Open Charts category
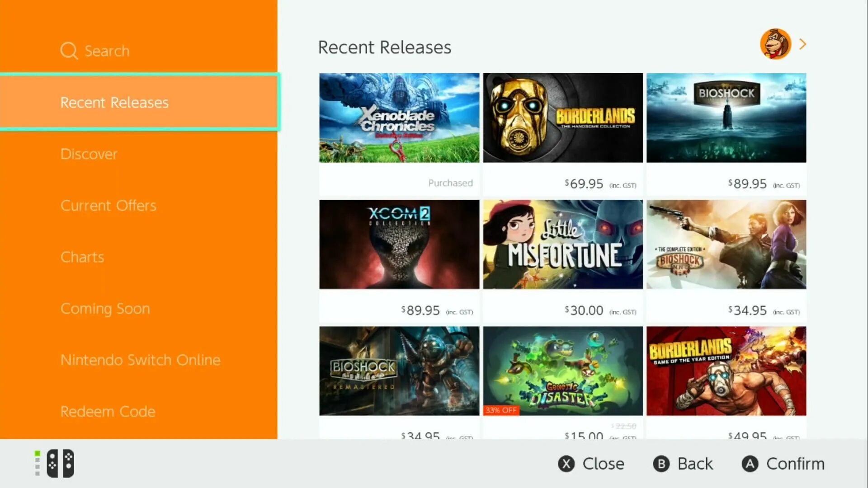This screenshot has width=868, height=488. pos(82,256)
